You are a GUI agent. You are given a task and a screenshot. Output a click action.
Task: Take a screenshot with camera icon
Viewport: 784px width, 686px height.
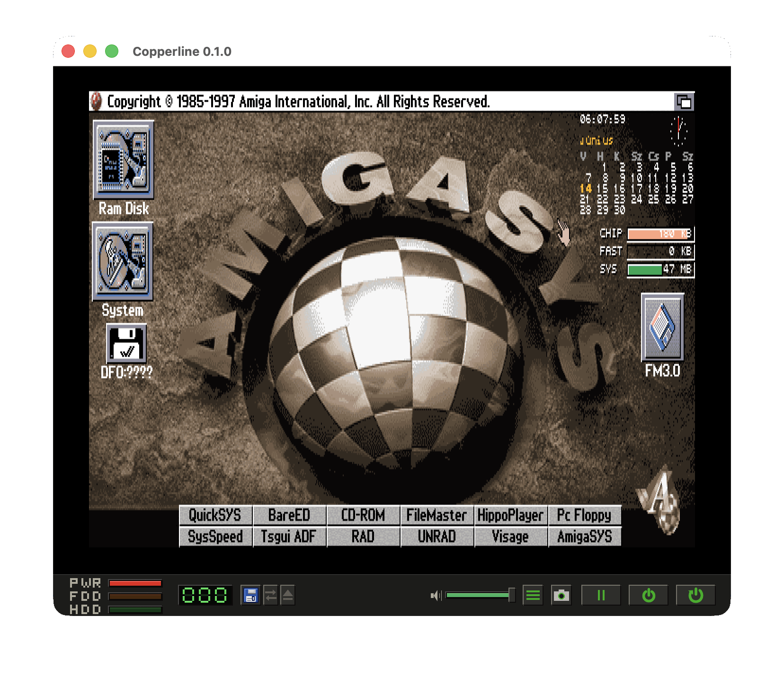[561, 595]
